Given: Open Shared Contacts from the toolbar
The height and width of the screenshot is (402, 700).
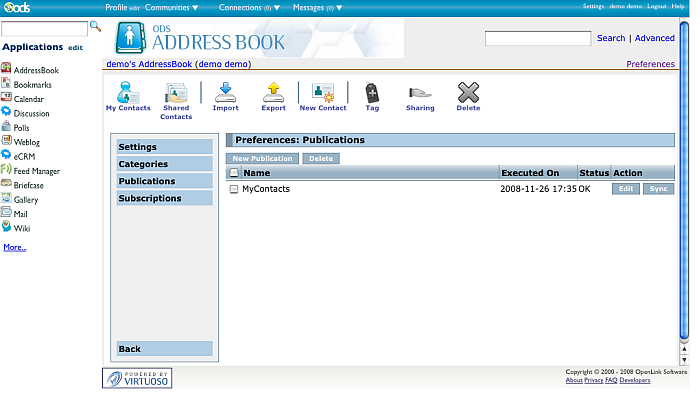Looking at the screenshot, I should [176, 96].
